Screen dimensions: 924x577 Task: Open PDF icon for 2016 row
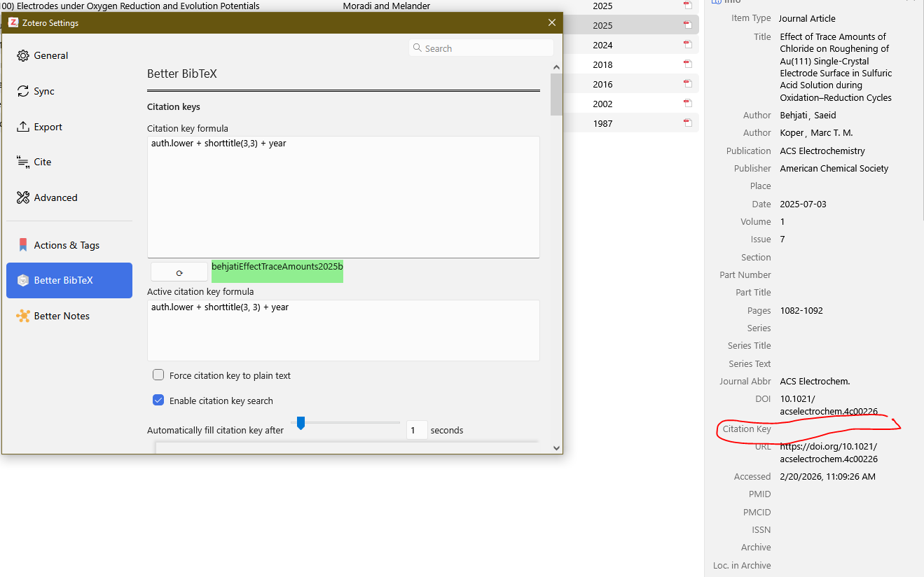[x=687, y=84]
